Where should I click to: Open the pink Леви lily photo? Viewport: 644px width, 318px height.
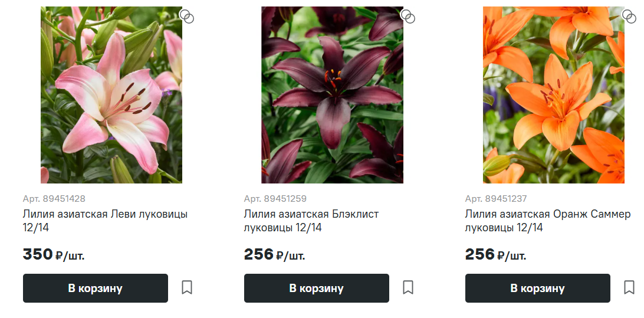tap(111, 95)
